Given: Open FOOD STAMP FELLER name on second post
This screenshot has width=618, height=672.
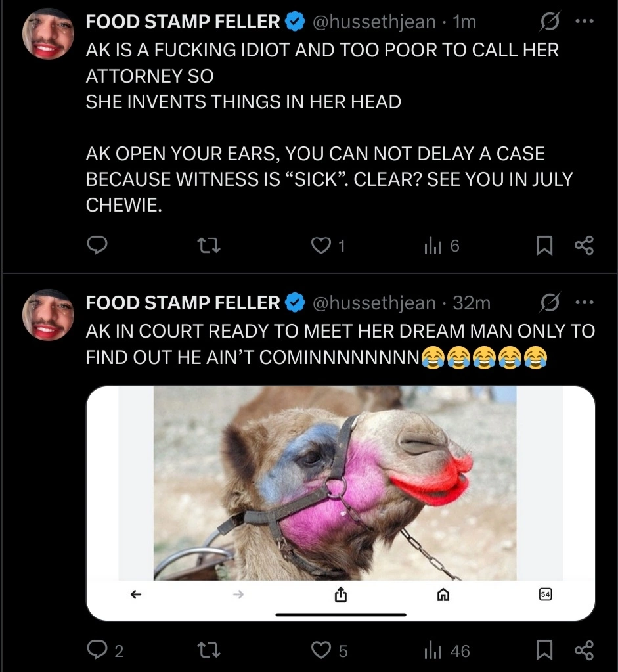Looking at the screenshot, I should tap(183, 303).
